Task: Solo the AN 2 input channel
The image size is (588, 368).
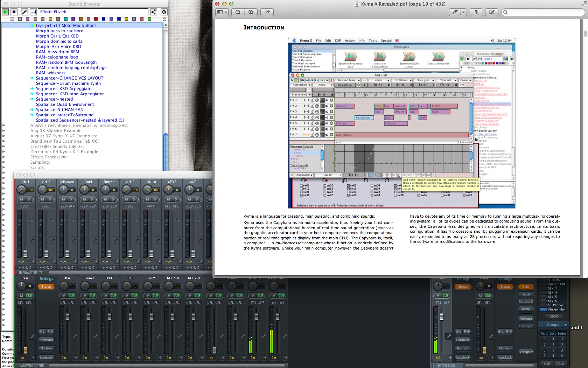Action: tap(50, 199)
